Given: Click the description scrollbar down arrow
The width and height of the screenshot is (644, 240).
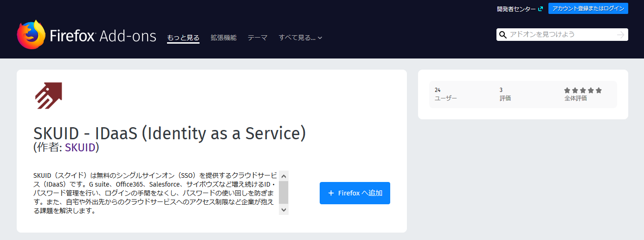Looking at the screenshot, I should tap(283, 210).
